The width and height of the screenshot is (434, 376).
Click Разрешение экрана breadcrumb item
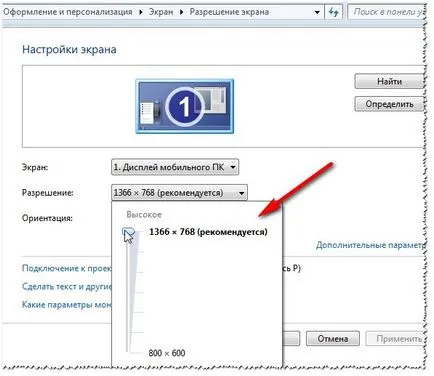(x=229, y=12)
